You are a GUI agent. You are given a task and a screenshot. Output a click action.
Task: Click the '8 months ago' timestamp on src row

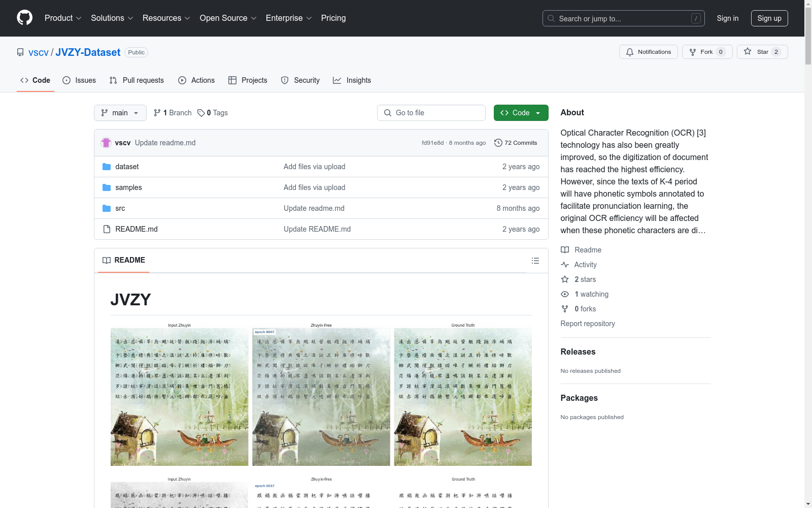tap(518, 208)
